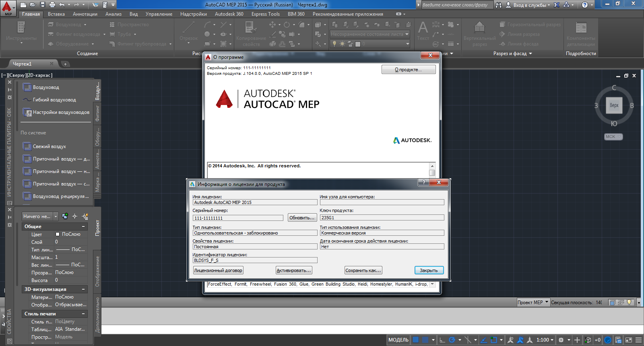The image size is (644, 346).
Task: Collapse the Общие properties section
Action: click(83, 227)
